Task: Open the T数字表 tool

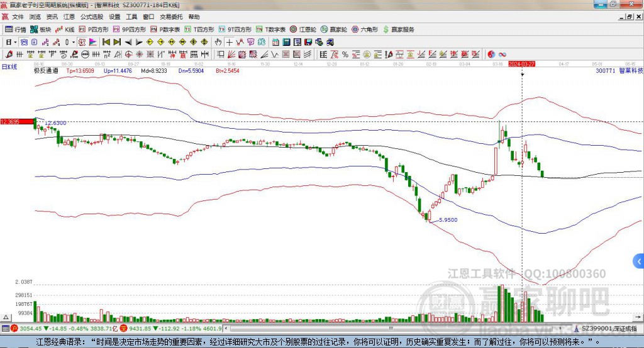Action: (x=270, y=30)
